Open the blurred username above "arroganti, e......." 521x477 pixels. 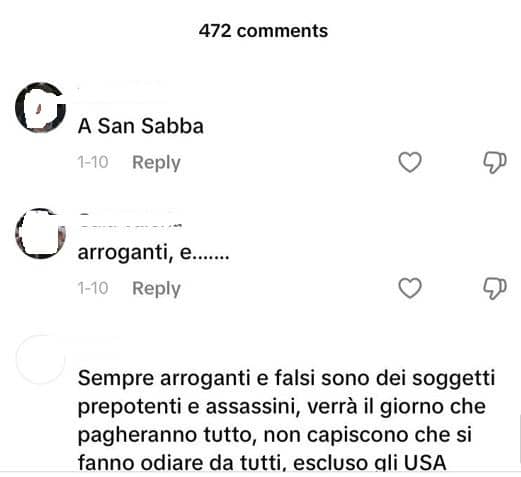131,220
